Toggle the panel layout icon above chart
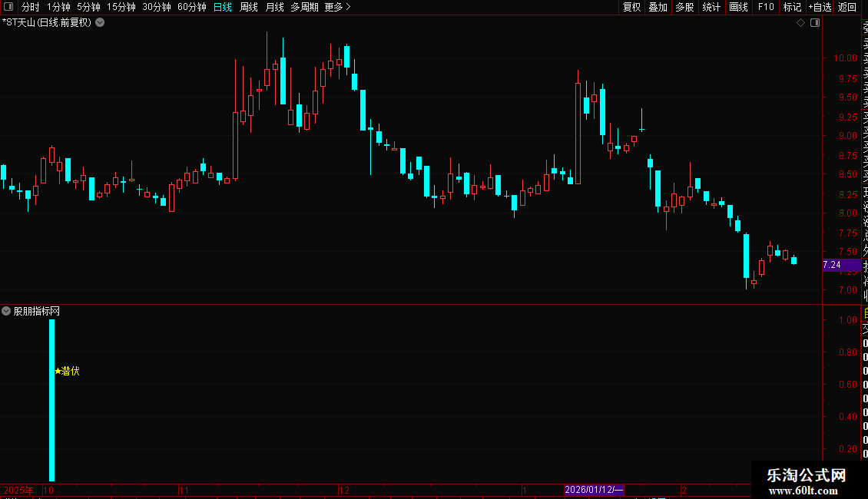The height and width of the screenshot is (499, 868). click(x=815, y=23)
